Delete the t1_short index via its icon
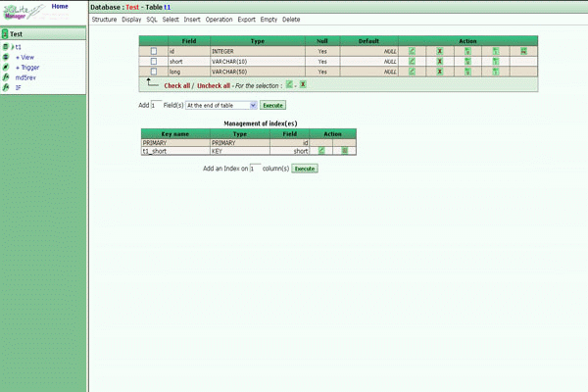This screenshot has height=392, width=588. [344, 151]
